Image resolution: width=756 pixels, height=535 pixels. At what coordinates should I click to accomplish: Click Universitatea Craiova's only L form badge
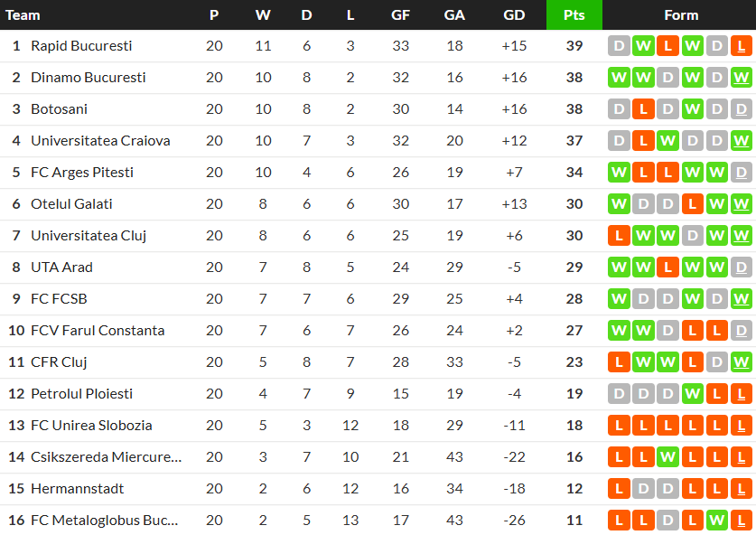click(x=643, y=141)
